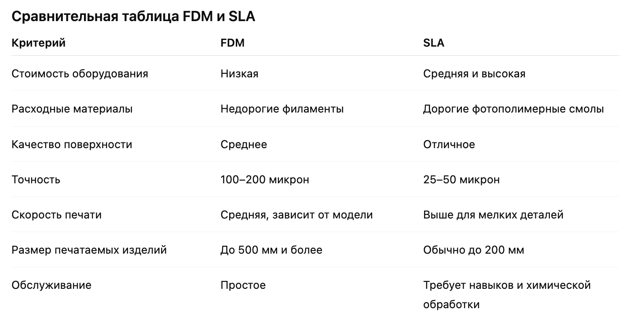Click the 'До 500 мм и более' cell
This screenshot has height=324, width=644.
pyautogui.click(x=271, y=250)
